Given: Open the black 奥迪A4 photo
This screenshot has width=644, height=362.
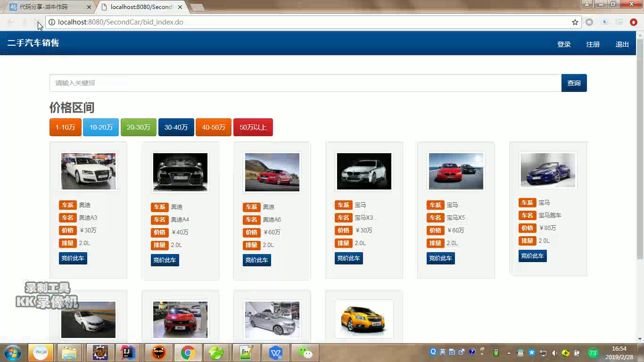Looking at the screenshot, I should (x=180, y=172).
